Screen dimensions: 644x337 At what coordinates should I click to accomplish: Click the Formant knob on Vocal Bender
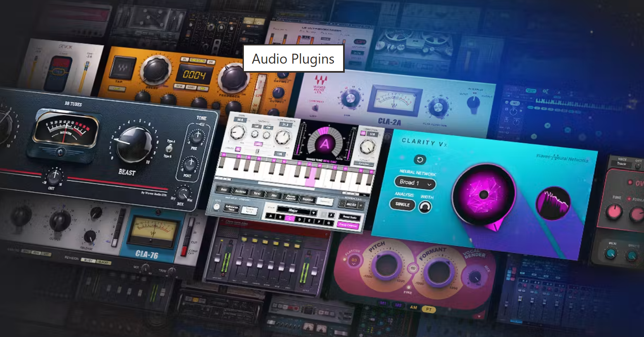tap(439, 272)
